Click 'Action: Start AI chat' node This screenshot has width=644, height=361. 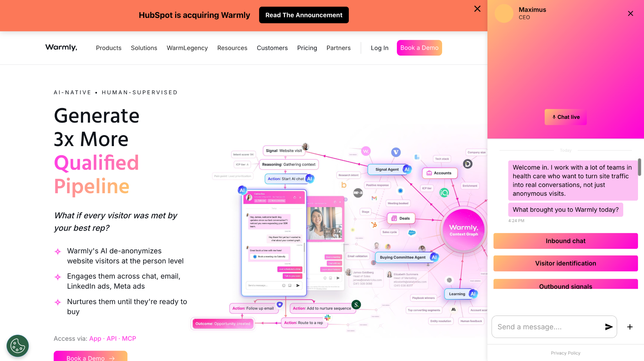coord(286,179)
